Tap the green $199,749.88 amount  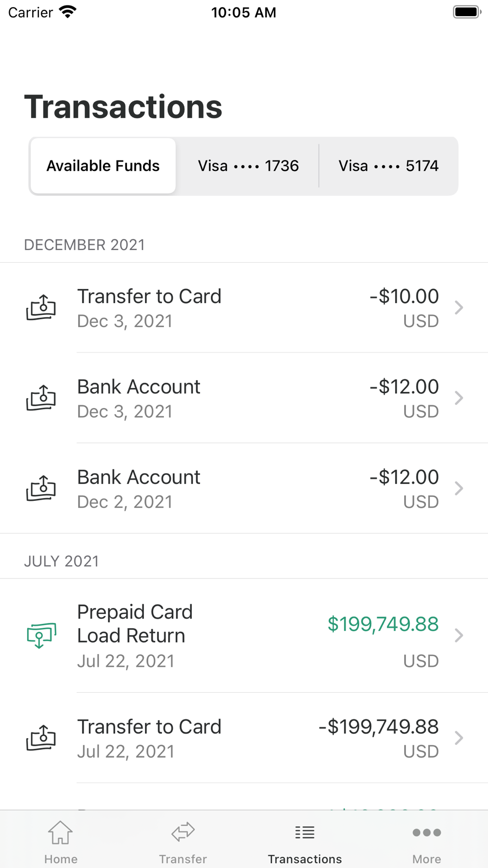(x=383, y=624)
